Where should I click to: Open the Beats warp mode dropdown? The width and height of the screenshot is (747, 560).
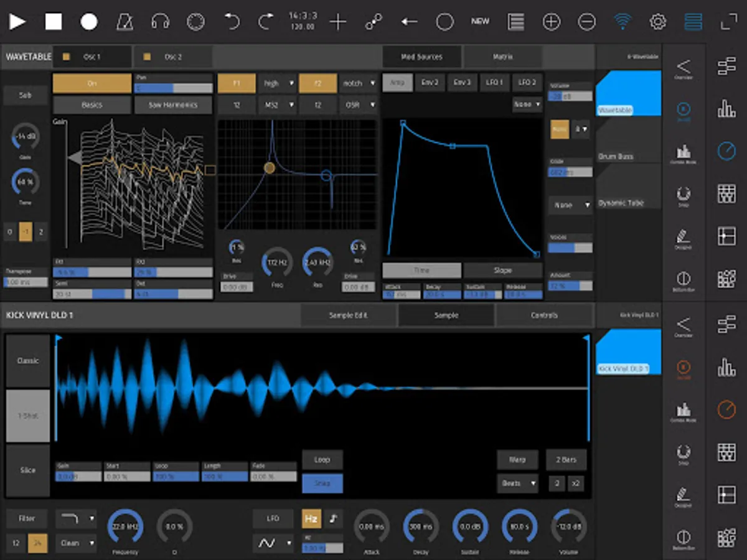pos(517,483)
